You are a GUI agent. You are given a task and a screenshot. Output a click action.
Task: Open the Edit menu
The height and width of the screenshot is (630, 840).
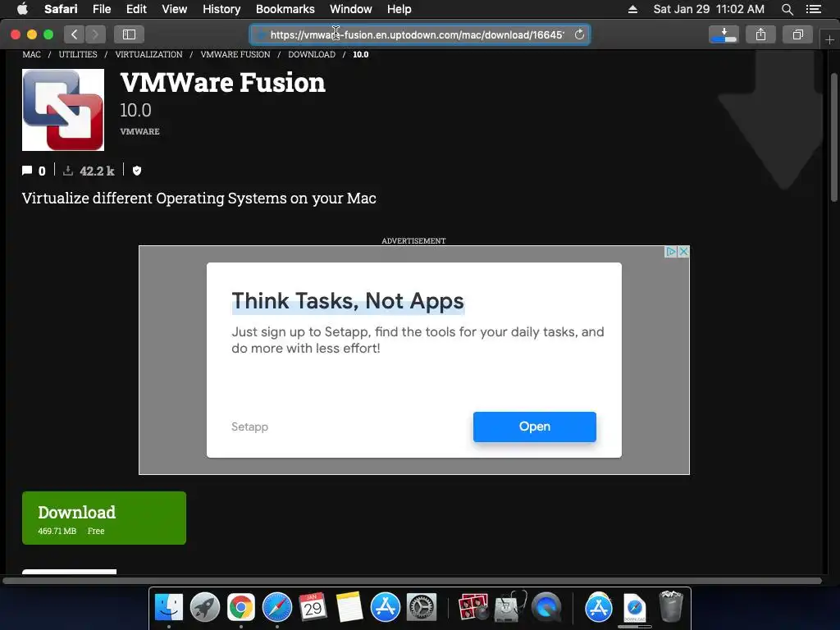coord(136,9)
